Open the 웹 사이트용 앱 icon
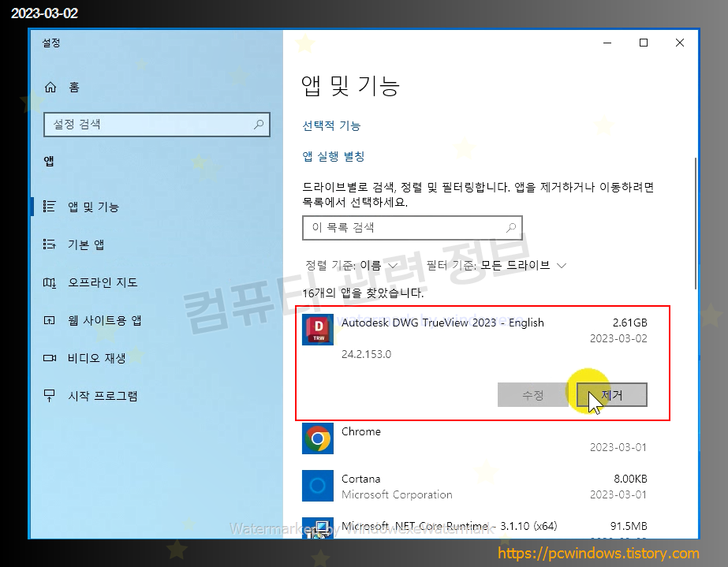 pyautogui.click(x=49, y=320)
